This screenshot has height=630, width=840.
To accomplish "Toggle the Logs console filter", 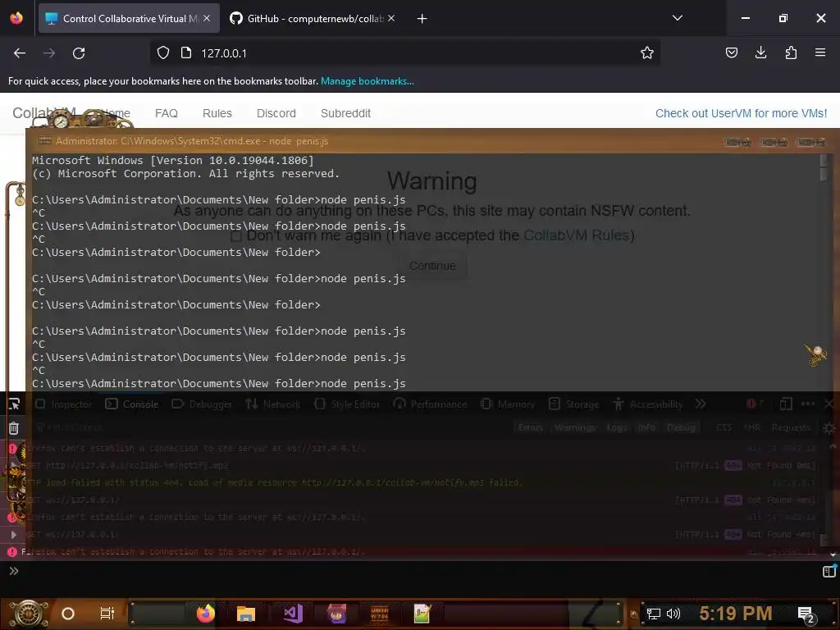I will point(616,427).
